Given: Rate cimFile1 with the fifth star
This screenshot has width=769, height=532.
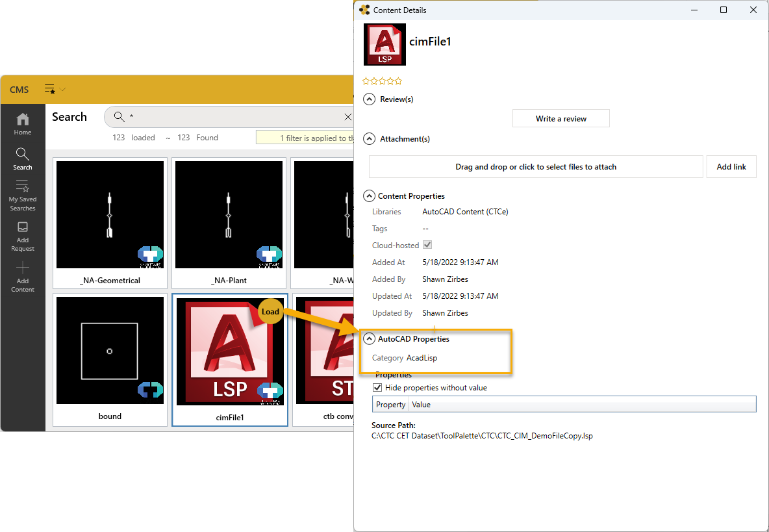Looking at the screenshot, I should pos(398,81).
